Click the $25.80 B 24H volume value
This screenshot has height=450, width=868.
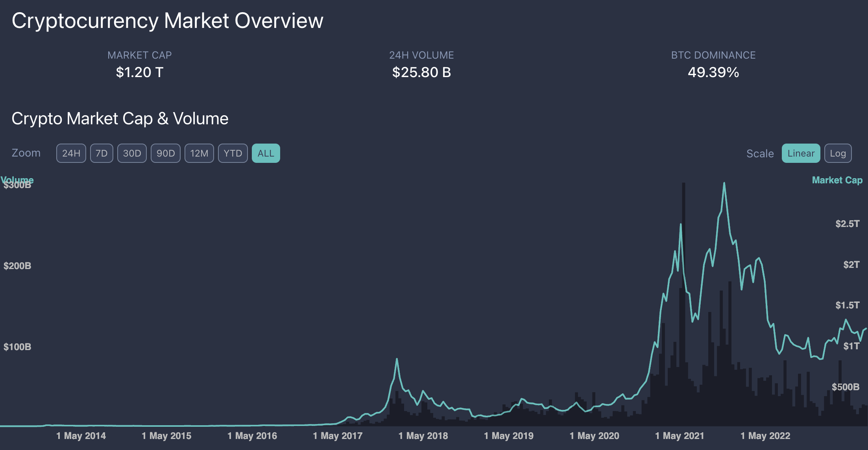click(x=421, y=72)
